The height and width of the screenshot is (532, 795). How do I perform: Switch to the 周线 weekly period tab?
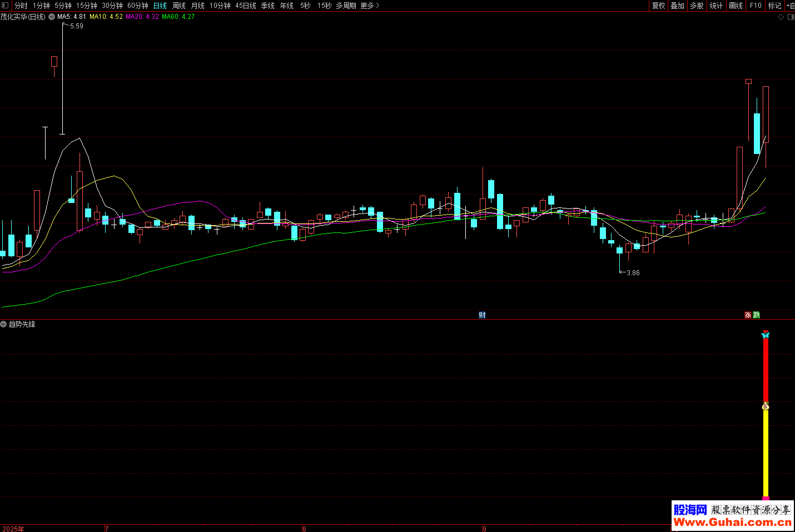point(179,6)
